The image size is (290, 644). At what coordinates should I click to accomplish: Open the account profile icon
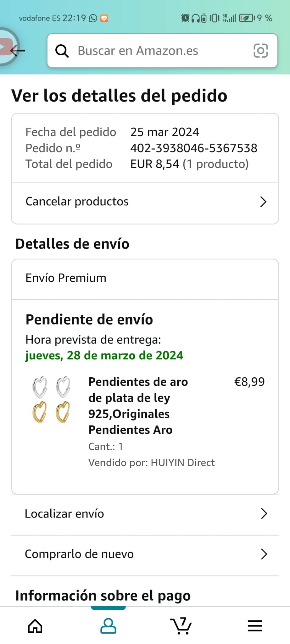click(108, 626)
